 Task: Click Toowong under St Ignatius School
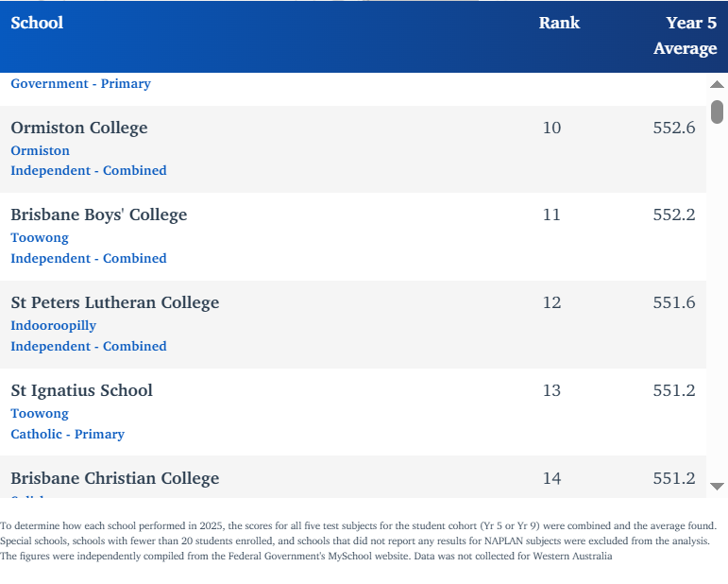click(x=40, y=414)
